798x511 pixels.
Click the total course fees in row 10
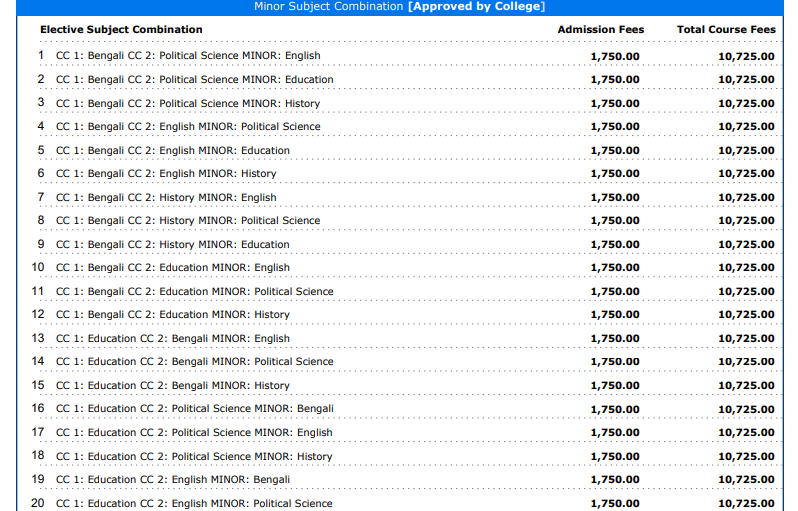746,268
